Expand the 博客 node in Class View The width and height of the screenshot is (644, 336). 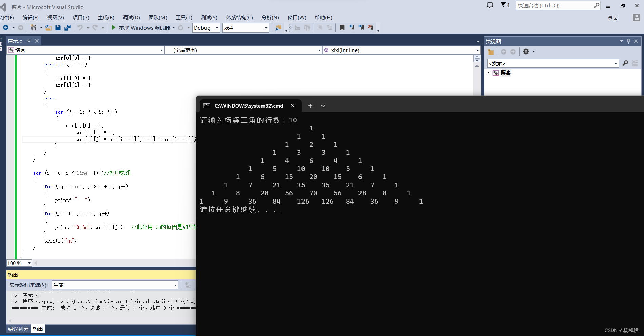[488, 73]
